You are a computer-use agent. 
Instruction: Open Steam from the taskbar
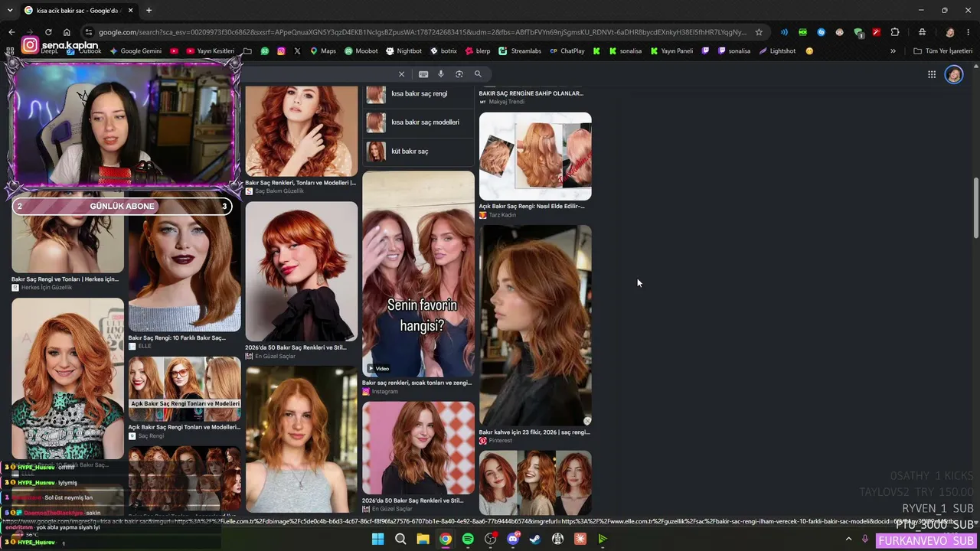[x=535, y=539]
